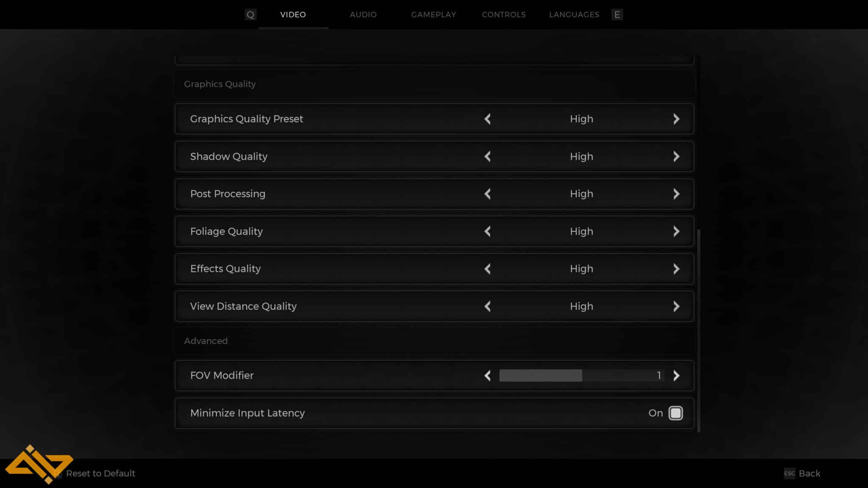The height and width of the screenshot is (488, 868).
Task: Select the FOV Modifier row label
Action: click(x=222, y=376)
